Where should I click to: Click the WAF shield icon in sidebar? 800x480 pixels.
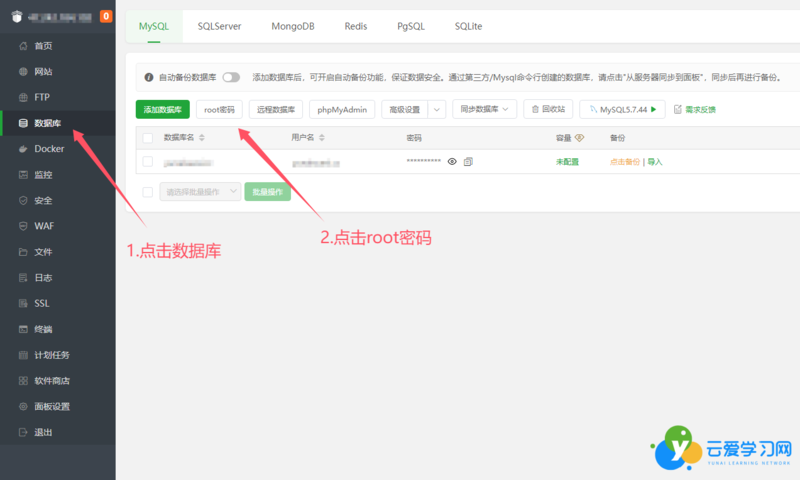(23, 226)
